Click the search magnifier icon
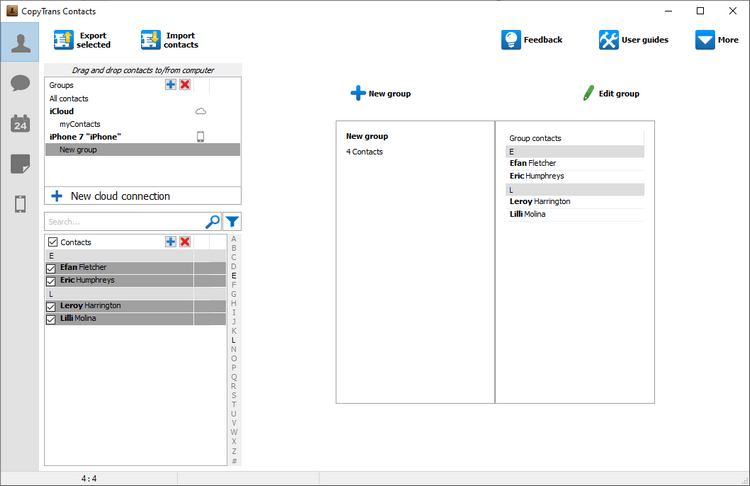Viewport: 750px width, 486px height. [x=212, y=221]
